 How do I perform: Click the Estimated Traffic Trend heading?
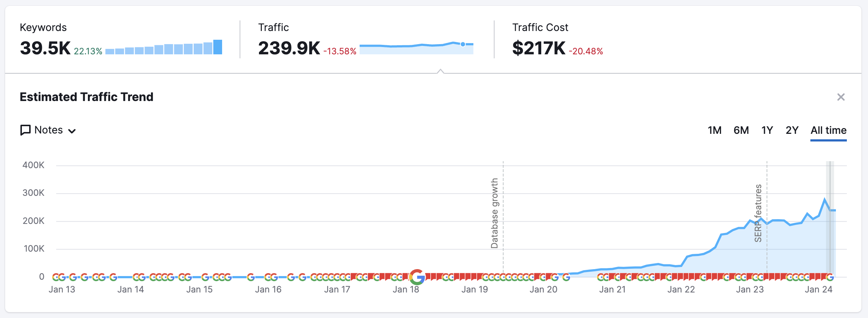(x=86, y=97)
